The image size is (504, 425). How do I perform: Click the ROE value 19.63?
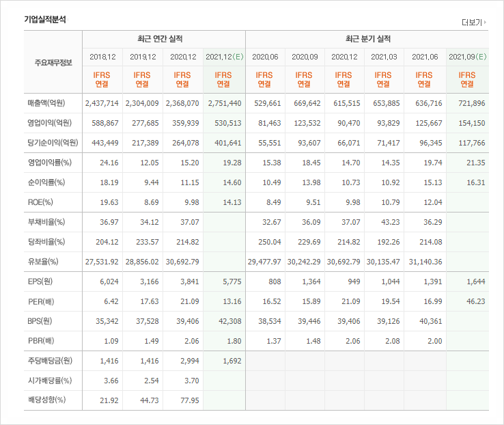[x=109, y=202]
